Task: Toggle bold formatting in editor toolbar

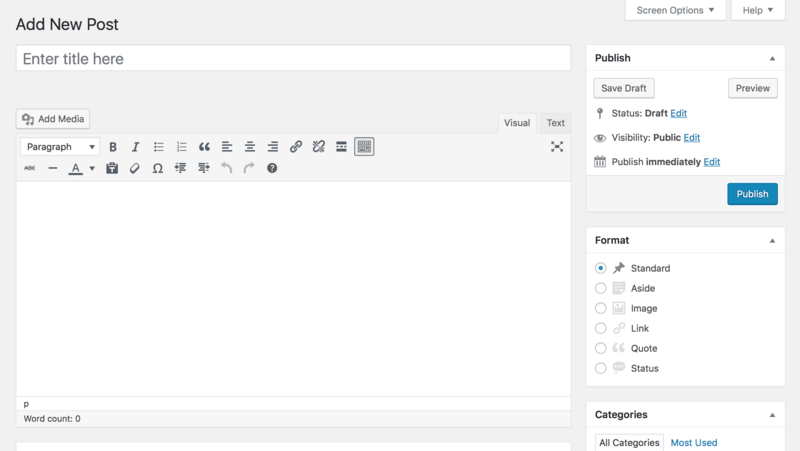Action: click(113, 147)
